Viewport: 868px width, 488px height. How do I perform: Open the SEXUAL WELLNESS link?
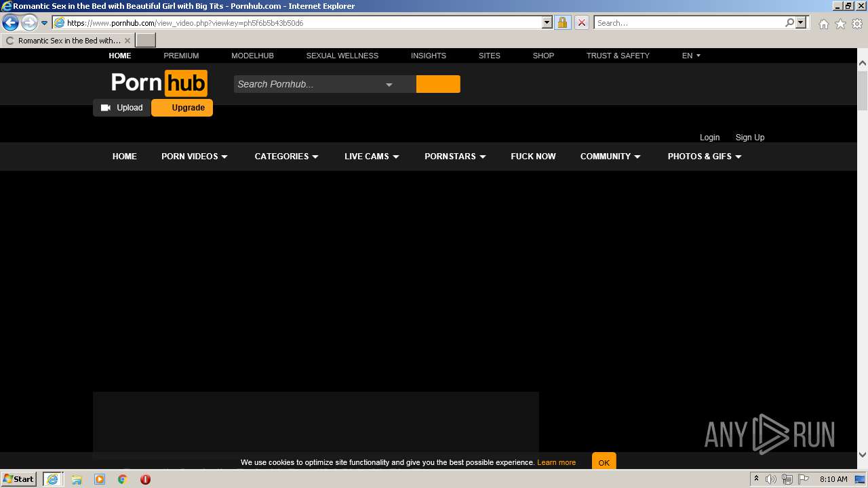click(x=342, y=56)
